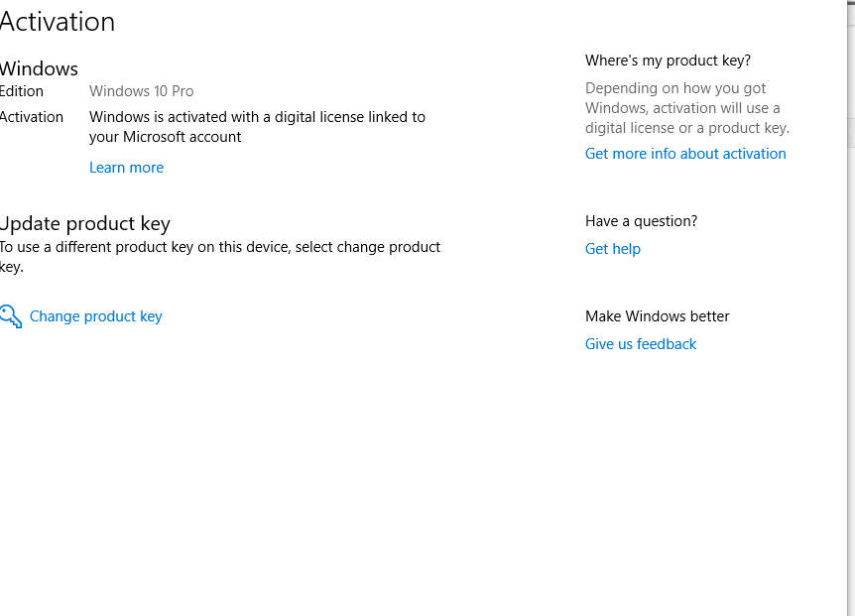This screenshot has width=855, height=616.
Task: Open the Change product key link
Action: click(96, 316)
